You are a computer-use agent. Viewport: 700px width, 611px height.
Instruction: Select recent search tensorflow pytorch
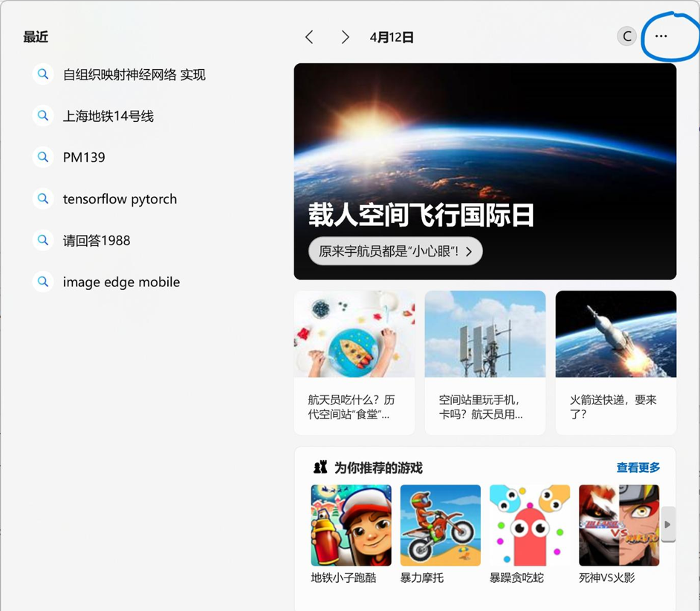120,199
